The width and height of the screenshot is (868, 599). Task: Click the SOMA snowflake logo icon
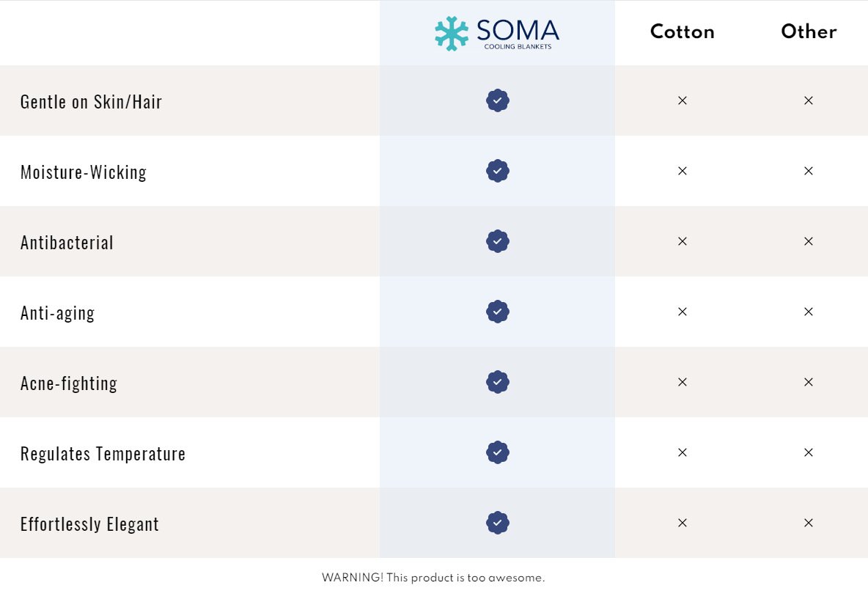452,33
